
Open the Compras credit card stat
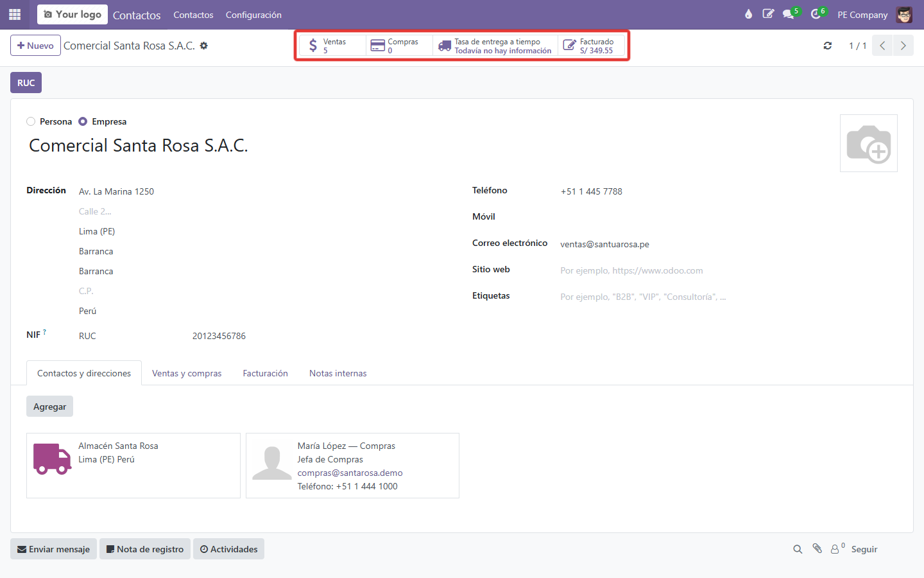399,46
